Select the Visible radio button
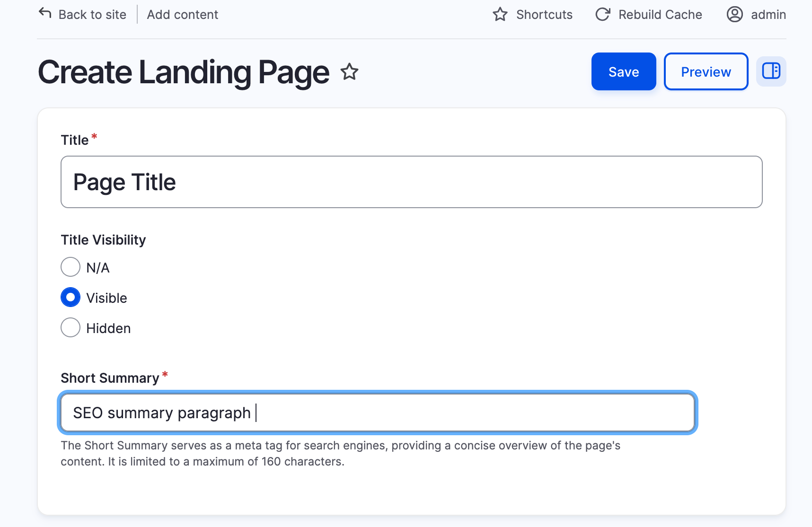812x527 pixels. [71, 298]
